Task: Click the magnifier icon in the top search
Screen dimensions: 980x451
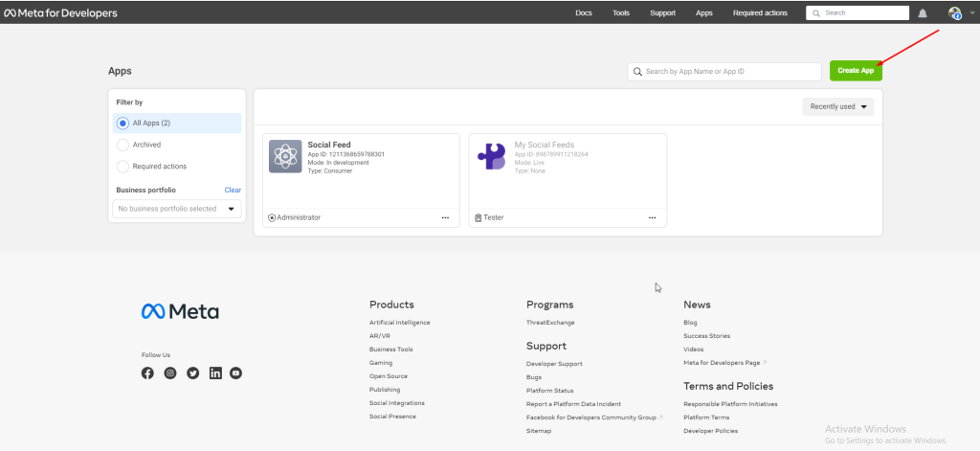Action: [815, 13]
